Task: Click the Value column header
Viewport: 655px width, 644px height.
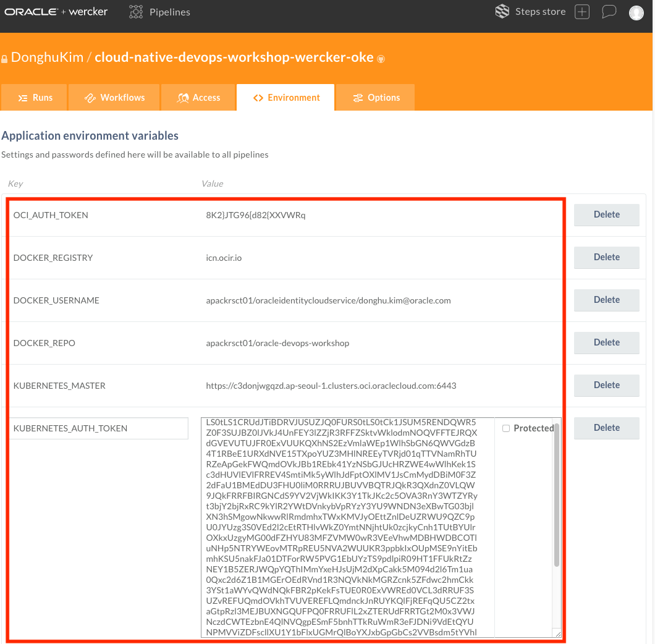Action: (x=212, y=184)
